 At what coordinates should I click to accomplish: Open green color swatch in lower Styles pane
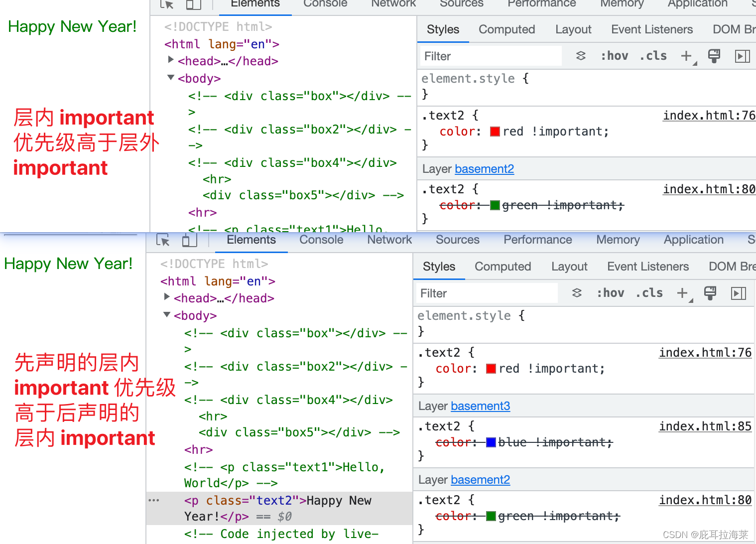click(491, 516)
